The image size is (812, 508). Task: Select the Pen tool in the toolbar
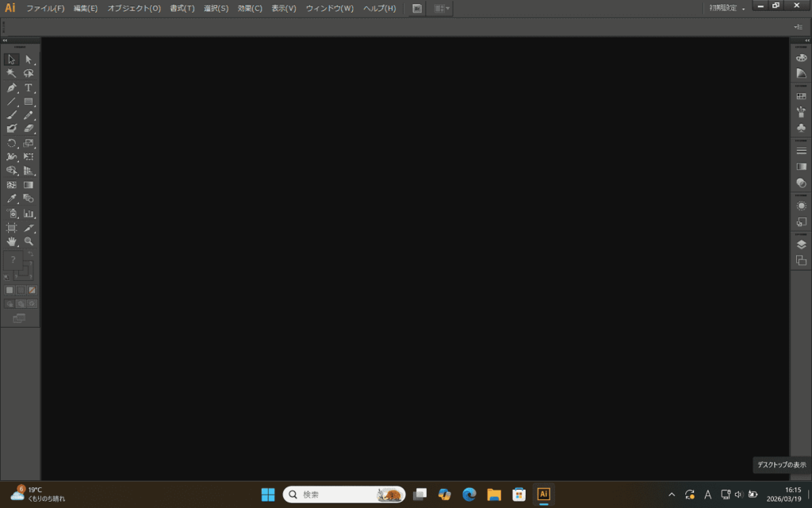point(11,87)
